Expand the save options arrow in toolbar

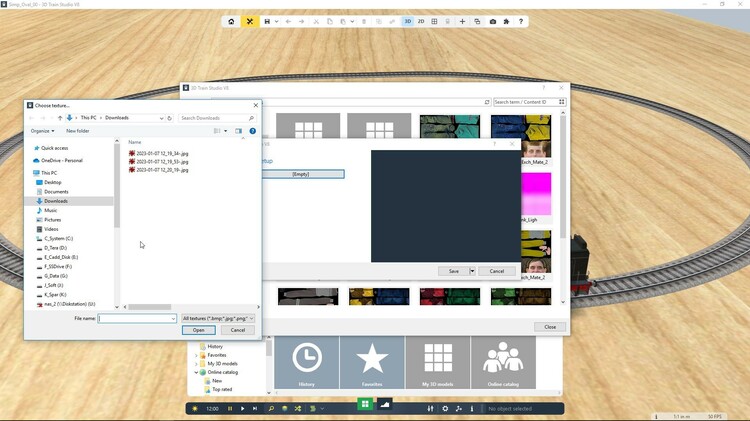275,21
